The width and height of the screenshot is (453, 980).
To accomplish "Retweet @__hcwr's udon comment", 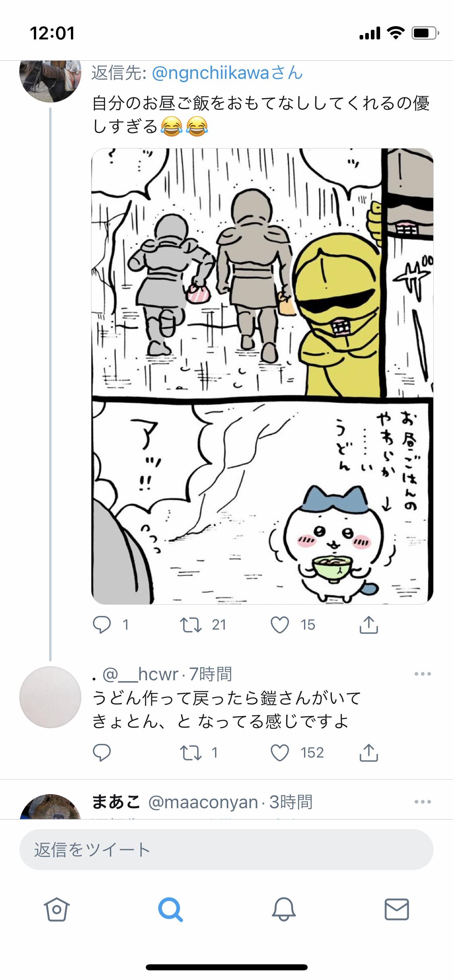I will [190, 753].
